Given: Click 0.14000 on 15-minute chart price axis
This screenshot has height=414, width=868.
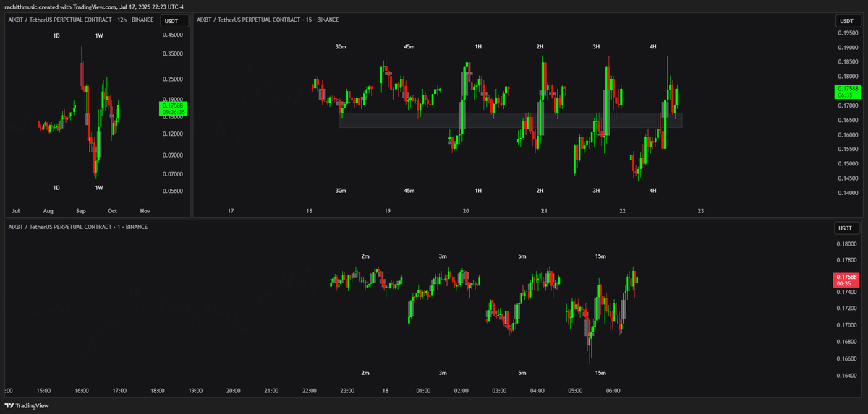Looking at the screenshot, I should click(848, 194).
